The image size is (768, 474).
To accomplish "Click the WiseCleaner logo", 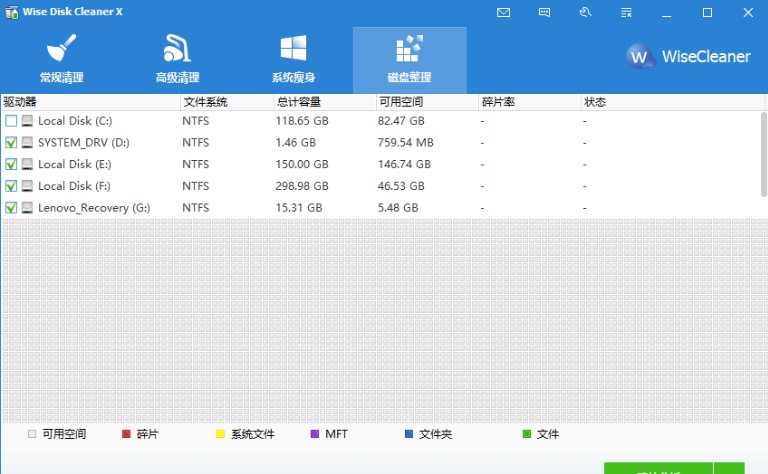I will click(688, 57).
